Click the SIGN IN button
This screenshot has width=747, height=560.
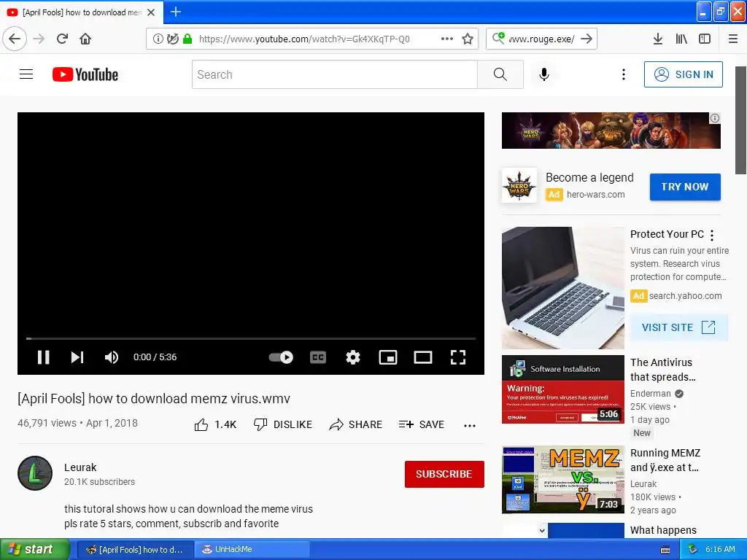click(683, 74)
